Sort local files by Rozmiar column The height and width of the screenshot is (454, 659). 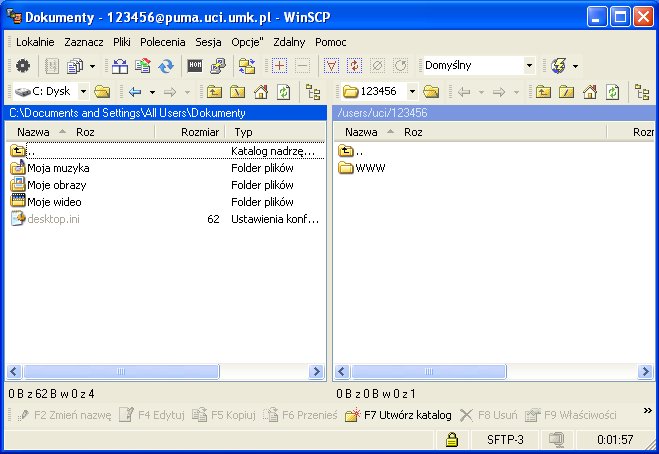[x=190, y=132]
